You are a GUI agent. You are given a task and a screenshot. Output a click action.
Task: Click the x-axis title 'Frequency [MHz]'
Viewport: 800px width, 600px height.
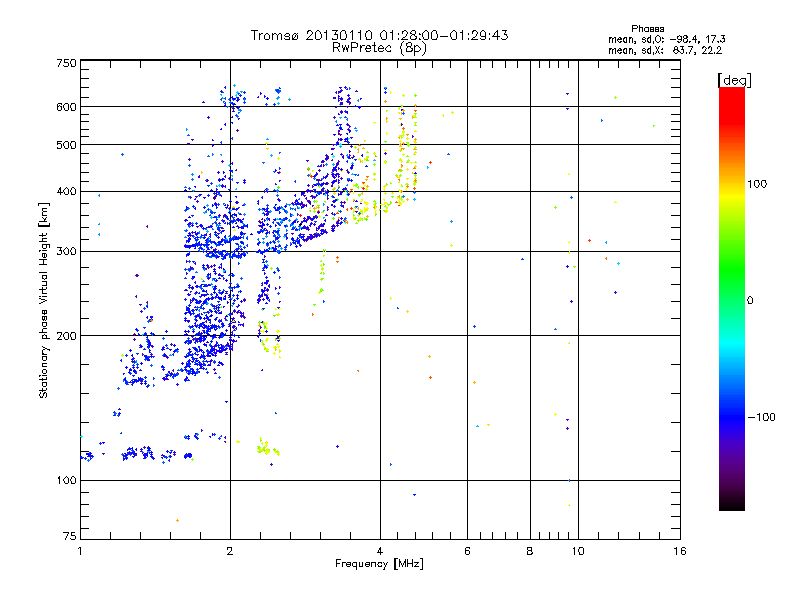379,564
